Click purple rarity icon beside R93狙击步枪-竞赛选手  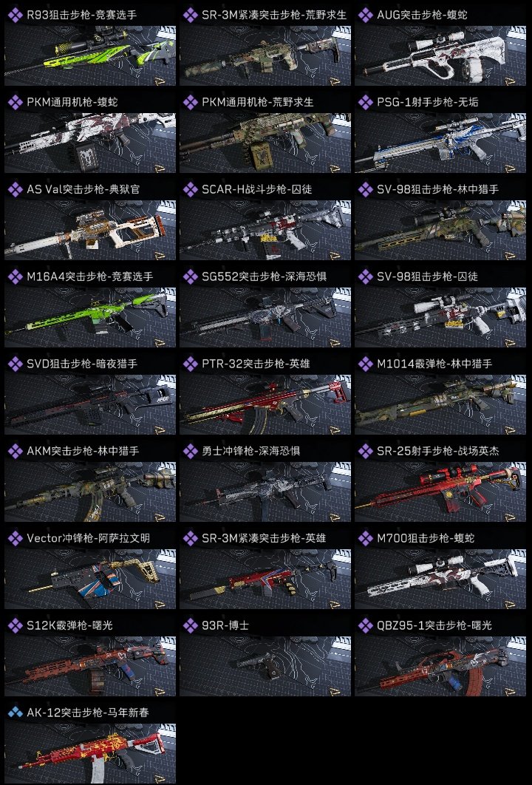click(x=16, y=15)
